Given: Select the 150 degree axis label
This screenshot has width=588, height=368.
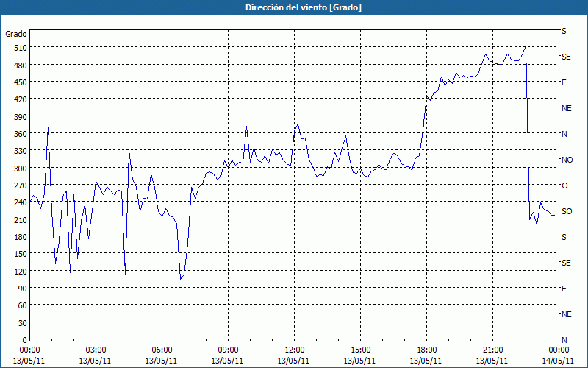Looking at the screenshot, I should [21, 254].
